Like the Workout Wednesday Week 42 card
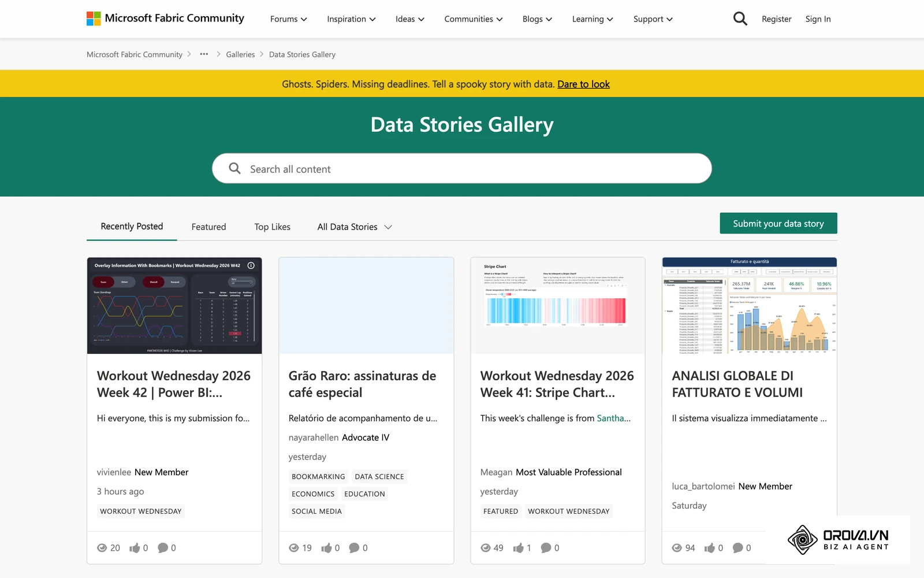Image resolution: width=924 pixels, height=578 pixels. tap(135, 547)
